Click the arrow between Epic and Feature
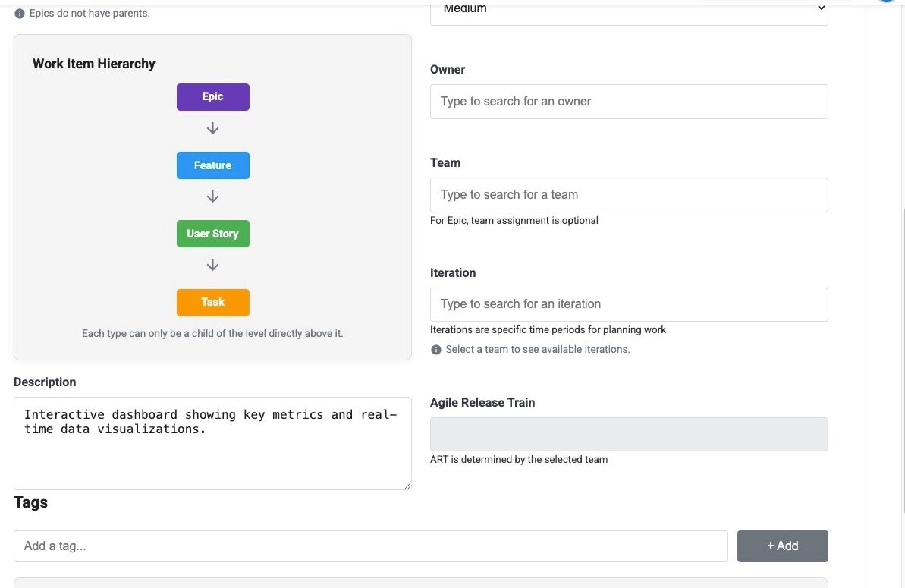The height and width of the screenshot is (588, 905). pyautogui.click(x=213, y=128)
